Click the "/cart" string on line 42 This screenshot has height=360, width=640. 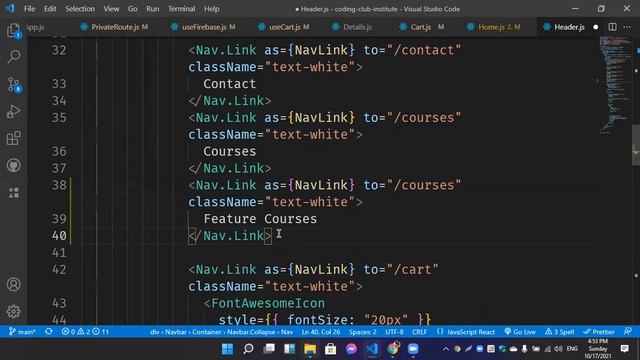tap(413, 269)
